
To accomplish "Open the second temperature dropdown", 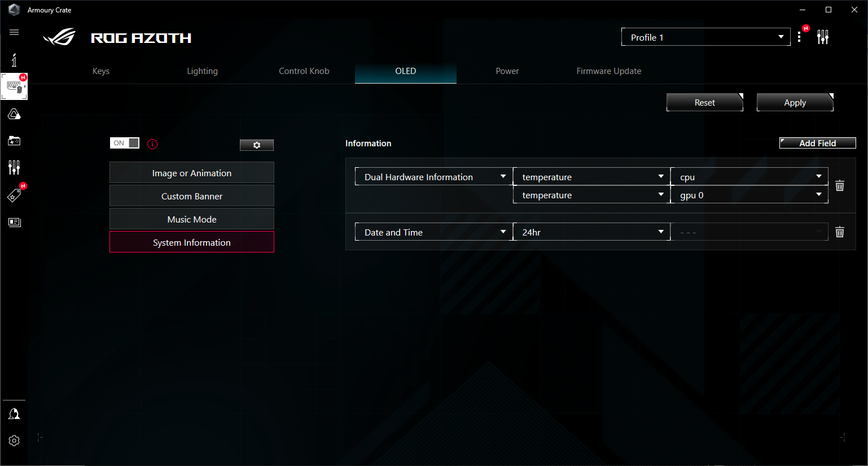I will coord(591,194).
